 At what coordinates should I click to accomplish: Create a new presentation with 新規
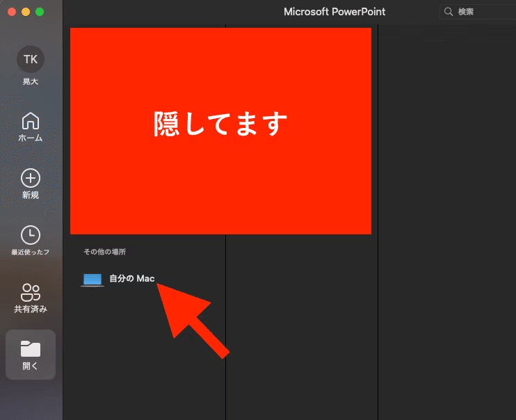(31, 184)
